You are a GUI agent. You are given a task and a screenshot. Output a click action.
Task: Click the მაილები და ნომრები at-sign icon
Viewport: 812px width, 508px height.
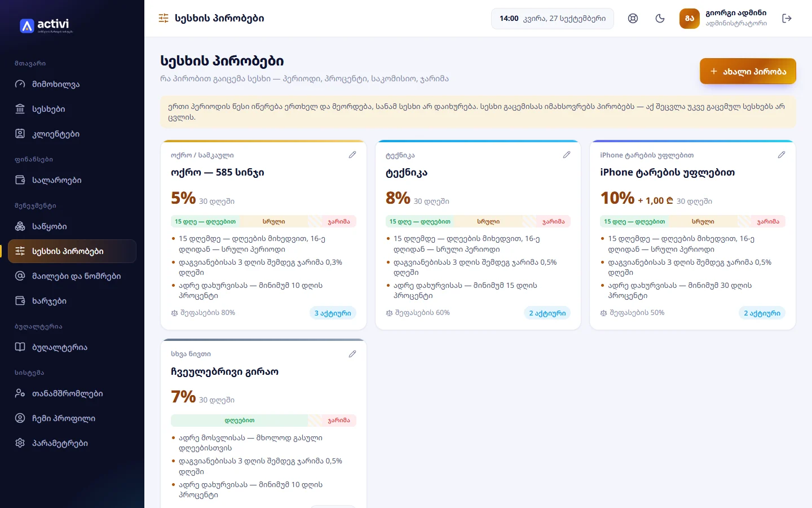[x=20, y=276]
